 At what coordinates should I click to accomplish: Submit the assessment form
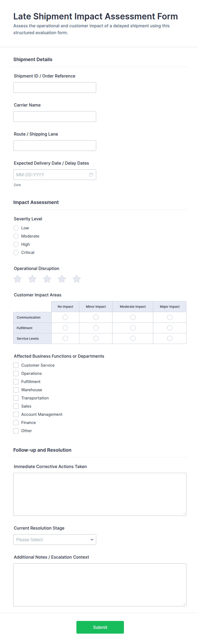click(100, 627)
